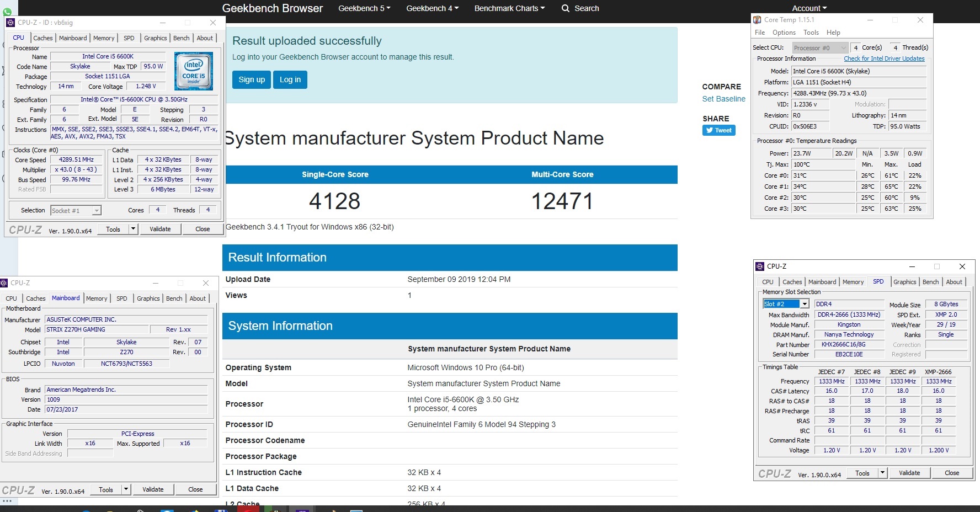
Task: Click Check for Intel Driver Updates link
Action: click(x=884, y=58)
